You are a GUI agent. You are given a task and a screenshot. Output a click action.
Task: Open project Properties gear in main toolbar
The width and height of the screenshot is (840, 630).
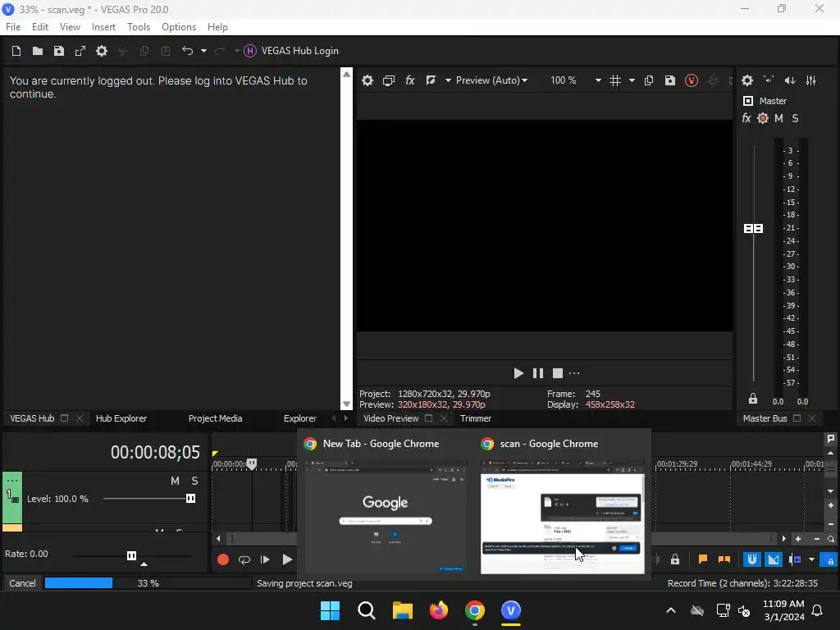102,51
